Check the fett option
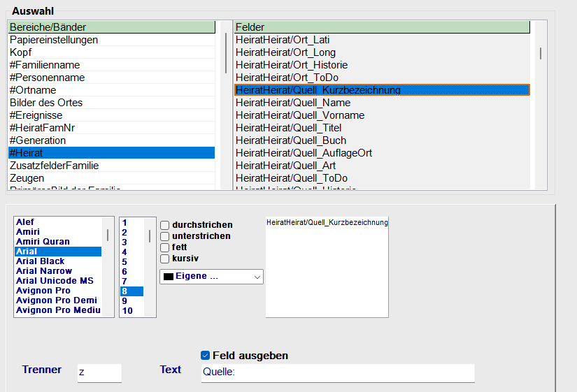 pyautogui.click(x=165, y=247)
